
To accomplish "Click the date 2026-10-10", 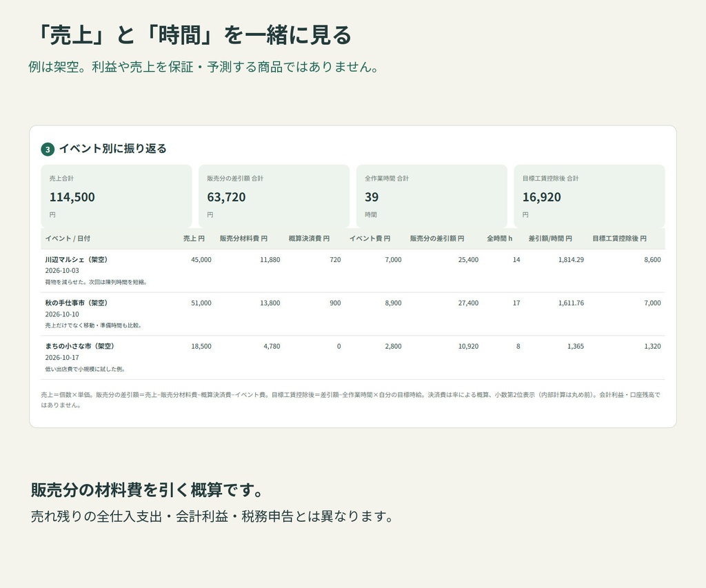I will tap(61, 314).
